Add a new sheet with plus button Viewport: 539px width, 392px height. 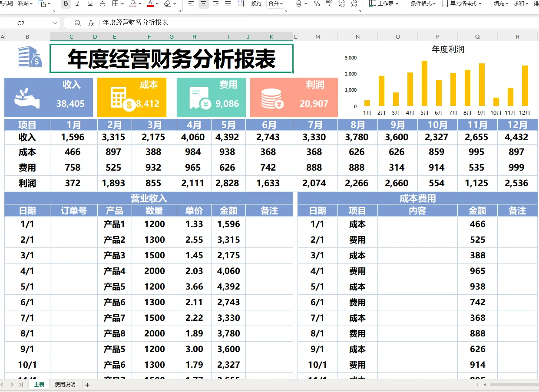coord(87,385)
